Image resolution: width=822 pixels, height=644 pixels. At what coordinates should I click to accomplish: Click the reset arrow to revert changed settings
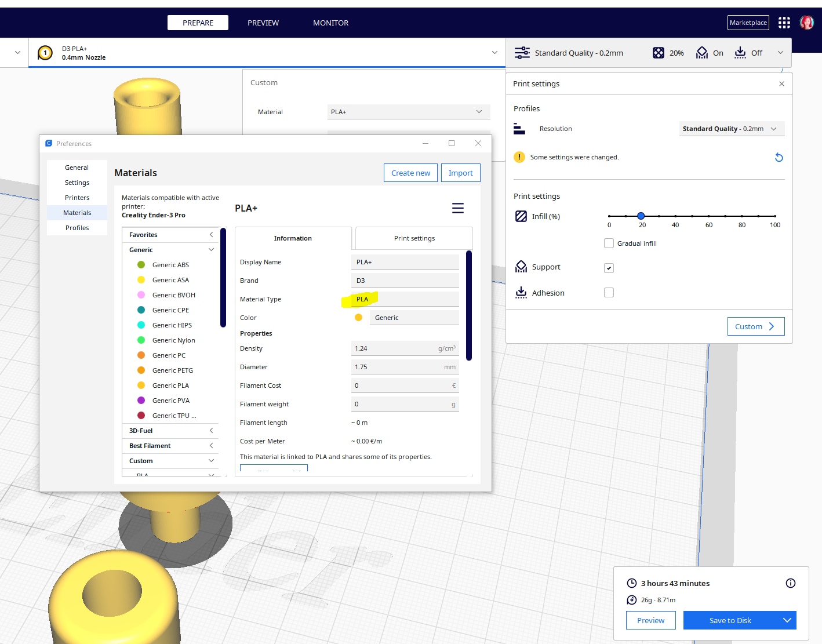(779, 157)
